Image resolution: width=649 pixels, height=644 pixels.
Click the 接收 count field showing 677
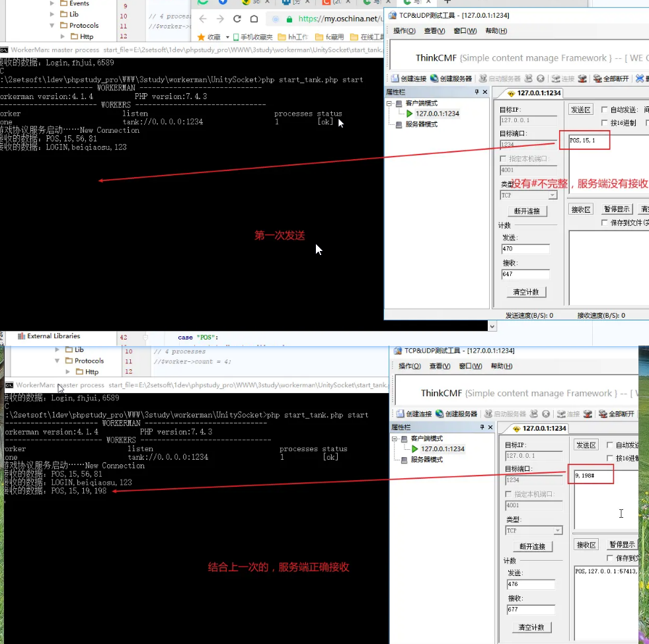tap(531, 610)
